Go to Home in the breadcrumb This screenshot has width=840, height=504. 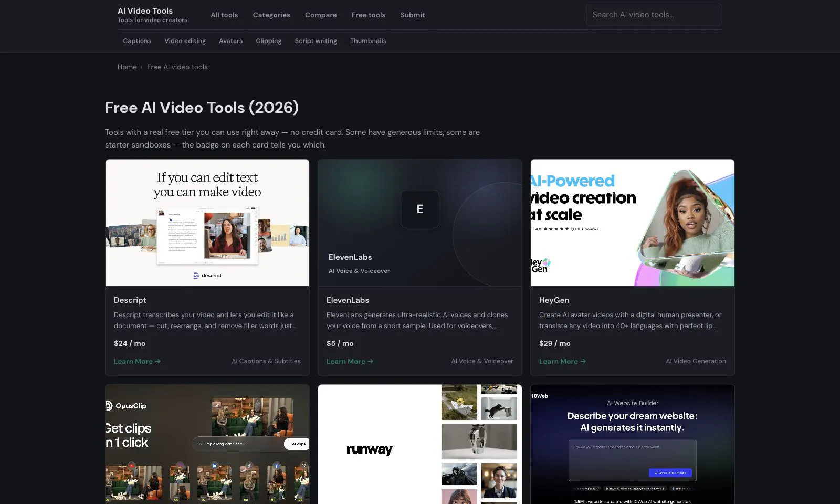pos(127,67)
